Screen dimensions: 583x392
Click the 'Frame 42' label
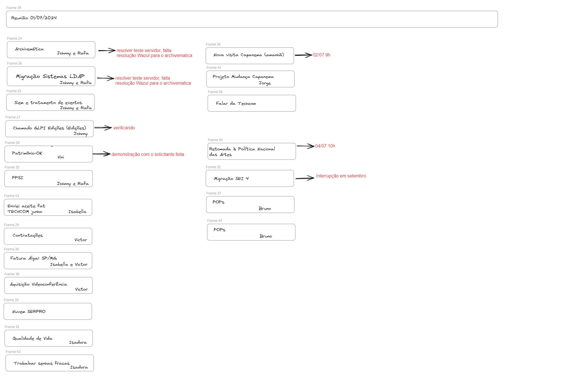(13, 352)
